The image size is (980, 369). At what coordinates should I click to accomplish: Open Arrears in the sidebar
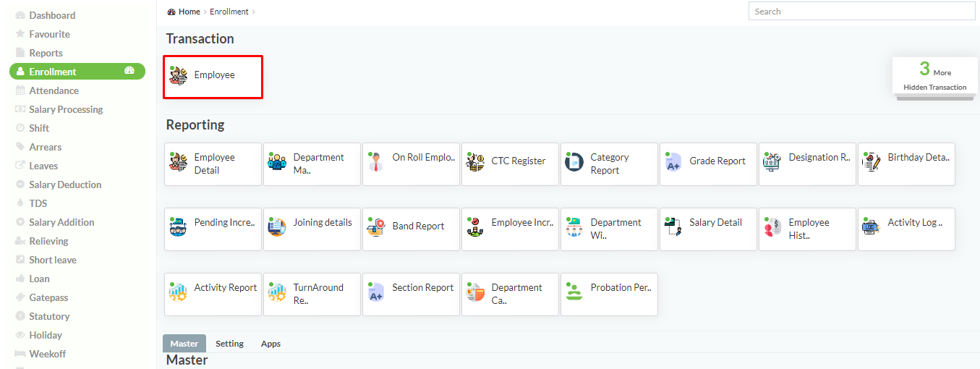[x=45, y=147]
